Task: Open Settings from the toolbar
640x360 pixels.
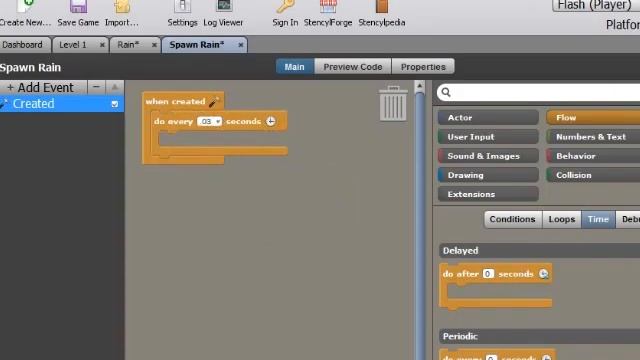Action: pyautogui.click(x=182, y=7)
